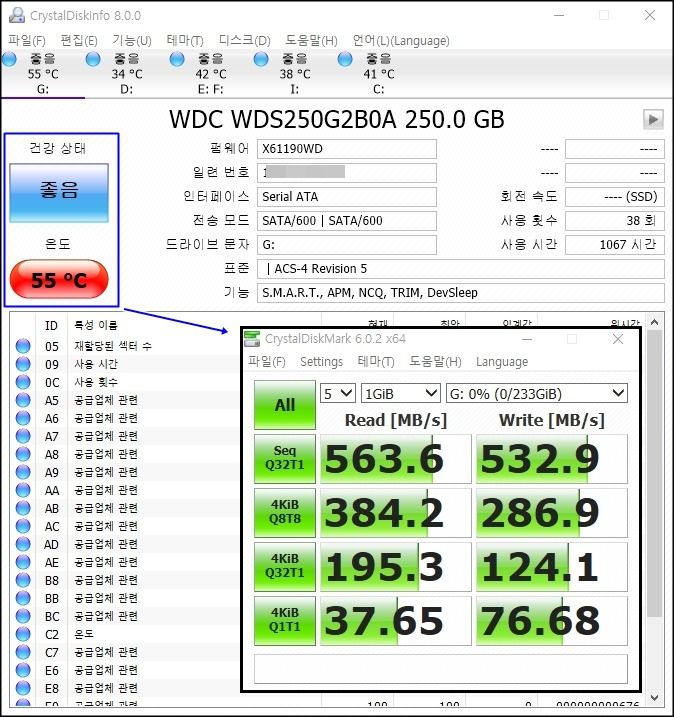
Task: Run the 4KiB Q32T1 benchmark
Action: pos(285,567)
